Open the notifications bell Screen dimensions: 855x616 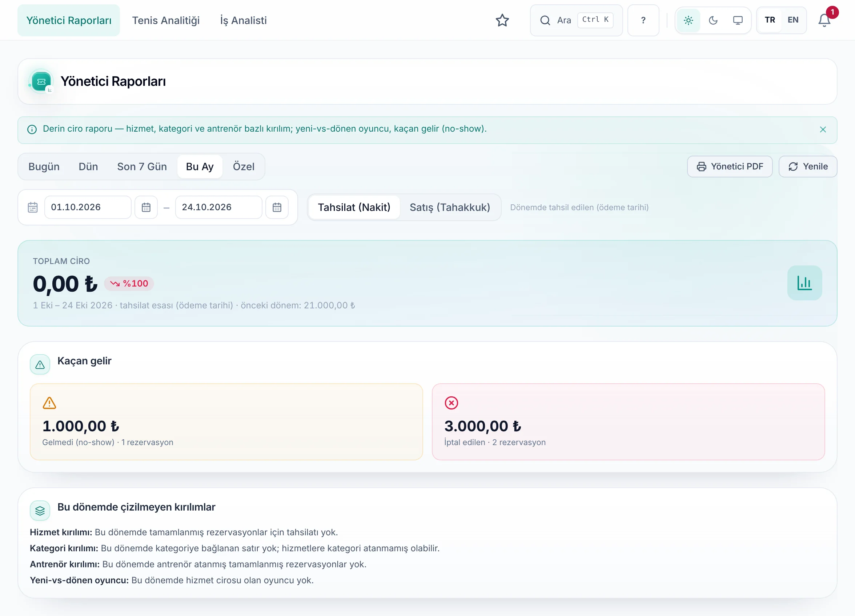(x=824, y=20)
